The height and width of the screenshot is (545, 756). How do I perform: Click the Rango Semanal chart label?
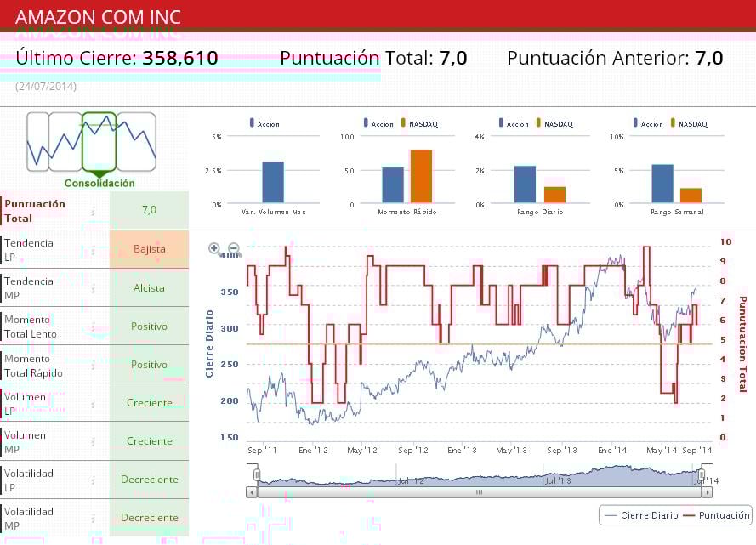677,212
